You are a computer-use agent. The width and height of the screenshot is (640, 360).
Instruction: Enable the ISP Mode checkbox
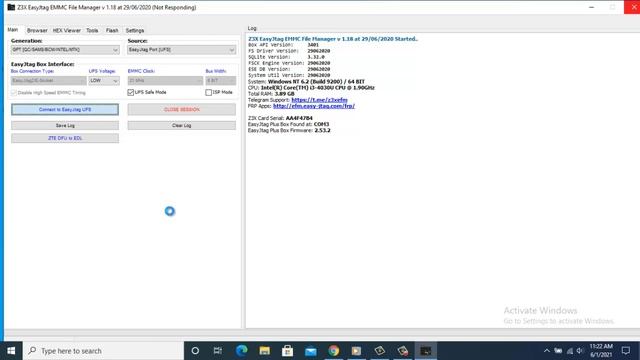click(x=209, y=92)
